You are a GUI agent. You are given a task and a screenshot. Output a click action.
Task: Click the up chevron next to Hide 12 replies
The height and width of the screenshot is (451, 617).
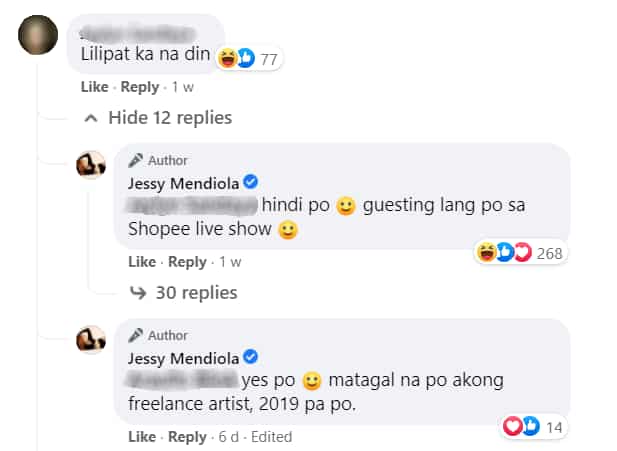pos(91,118)
